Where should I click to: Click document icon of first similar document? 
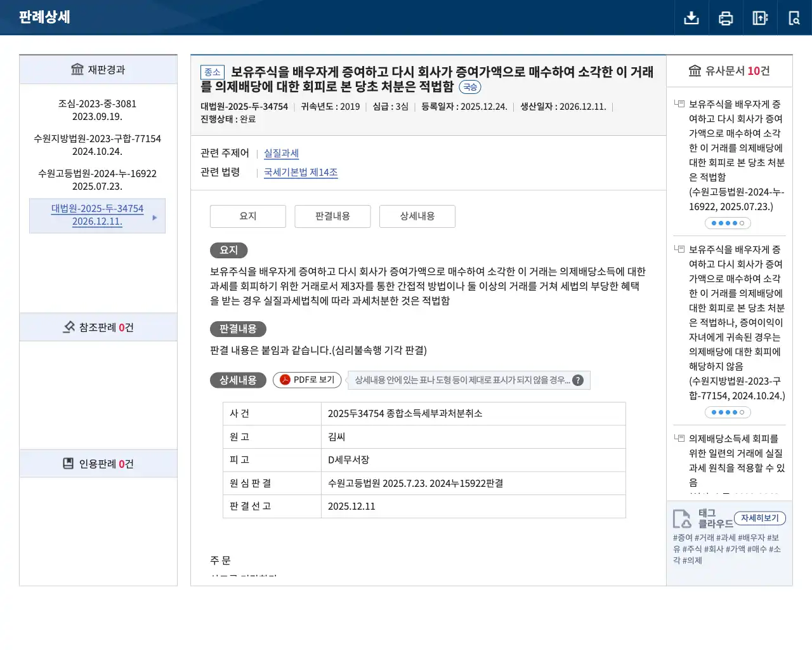click(679, 103)
